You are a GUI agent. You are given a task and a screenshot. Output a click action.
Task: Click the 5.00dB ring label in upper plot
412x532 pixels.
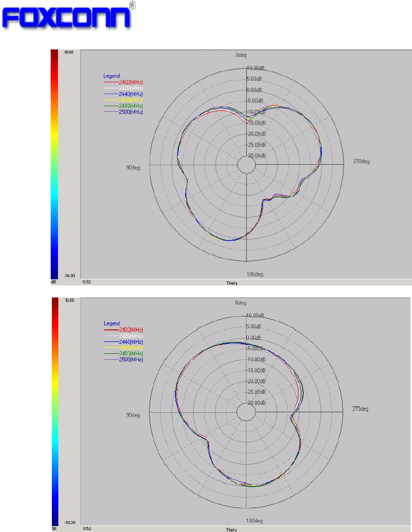click(254, 79)
